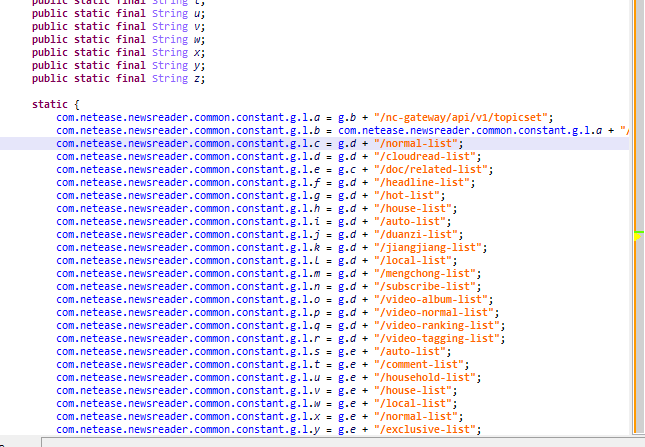Click the "/mengchong-list" string
Image resolution: width=645 pixels, height=447 pixels.
click(425, 274)
